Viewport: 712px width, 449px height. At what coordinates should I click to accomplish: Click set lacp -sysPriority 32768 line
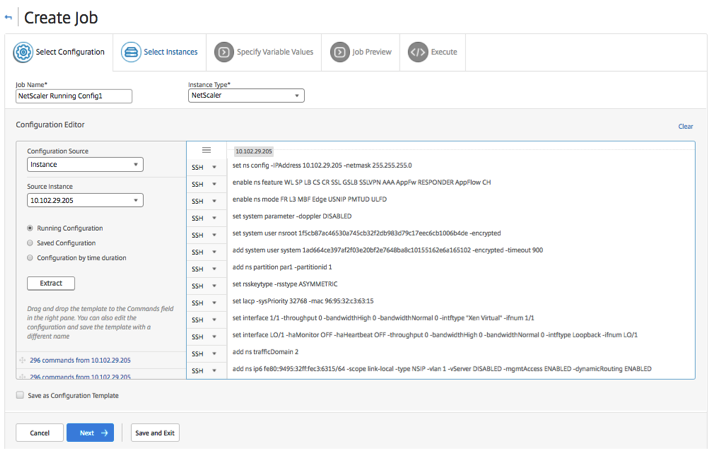pyautogui.click(x=303, y=301)
